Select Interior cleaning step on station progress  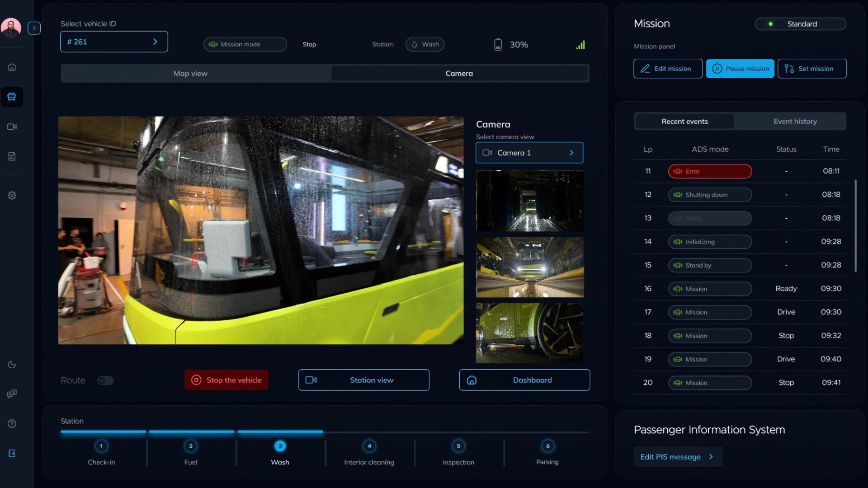(369, 452)
